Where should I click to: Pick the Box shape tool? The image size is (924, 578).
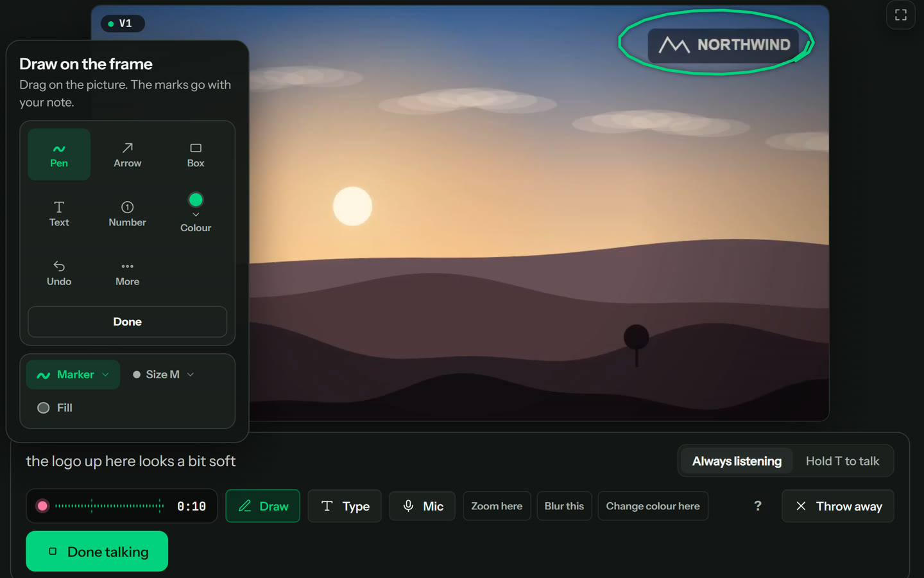tap(196, 155)
